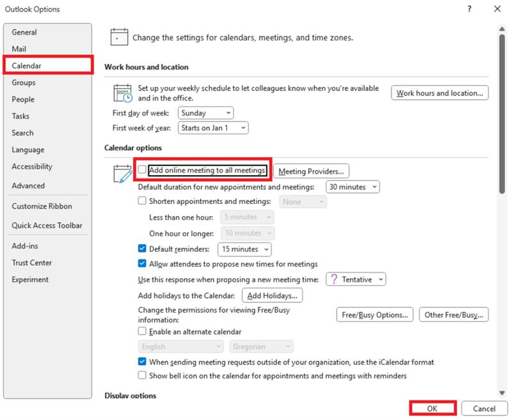Screen dimensions: 512x420
Task: Open the Experiment category
Action: (47, 279)
